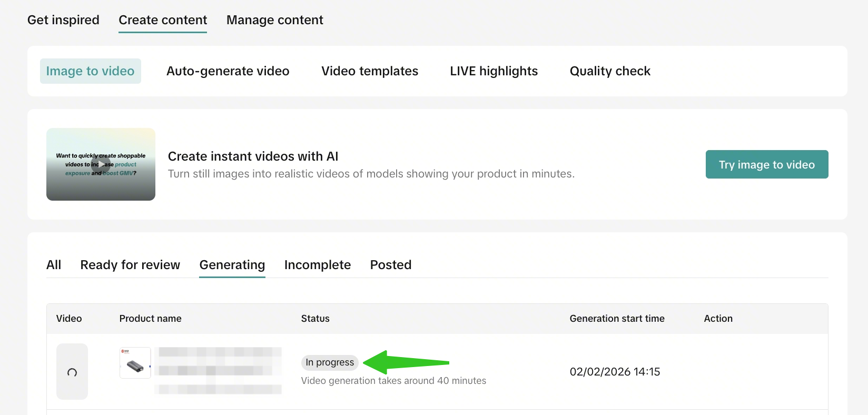This screenshot has height=415, width=868.
Task: Go to Auto-generate video
Action: [x=228, y=71]
